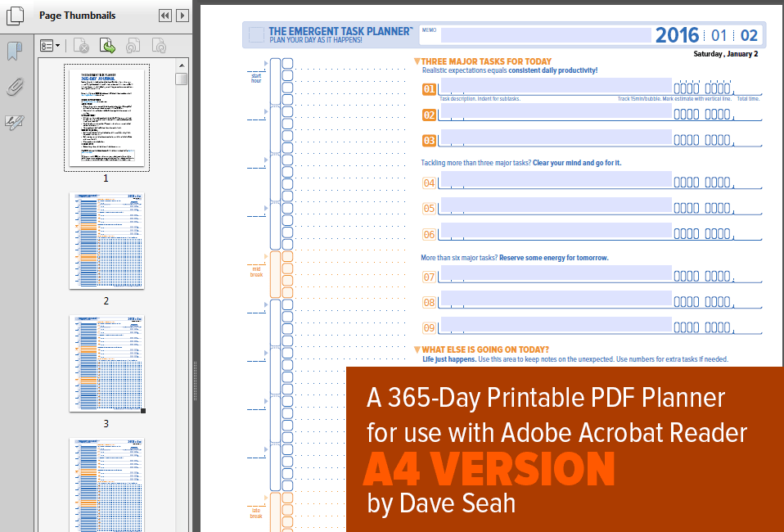Image resolution: width=784 pixels, height=532 pixels.
Task: Click the "THREE MAJOR TASKS FOR TODAY" heading
Action: tap(486, 61)
